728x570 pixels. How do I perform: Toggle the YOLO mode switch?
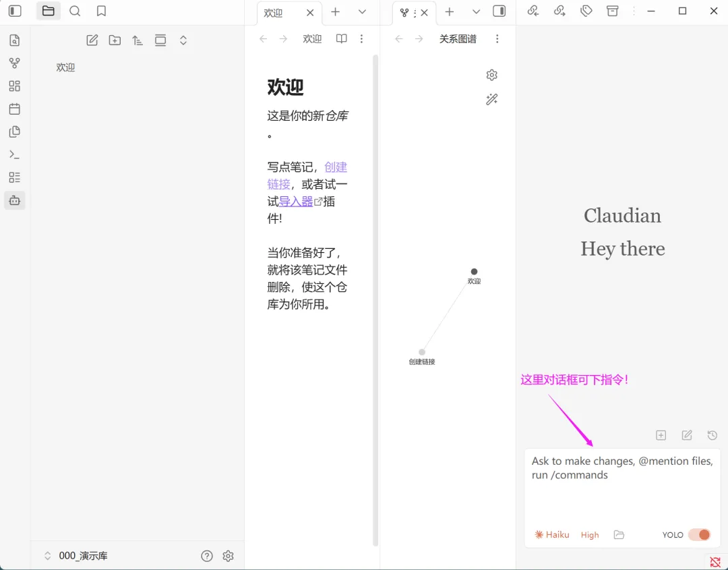(699, 535)
